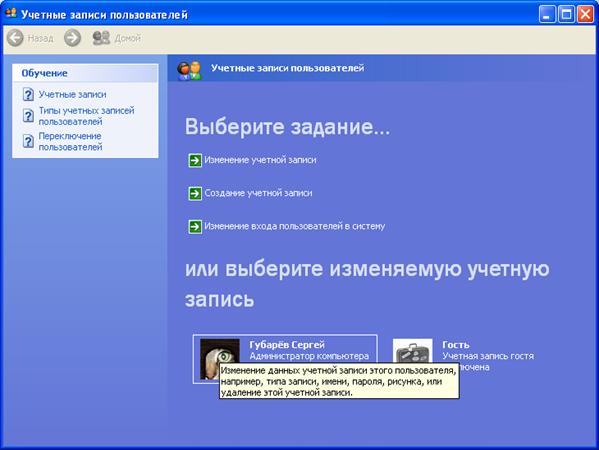The height and width of the screenshot is (450, 599).
Task: Select Создание учетной записи task link
Action: coord(258,193)
